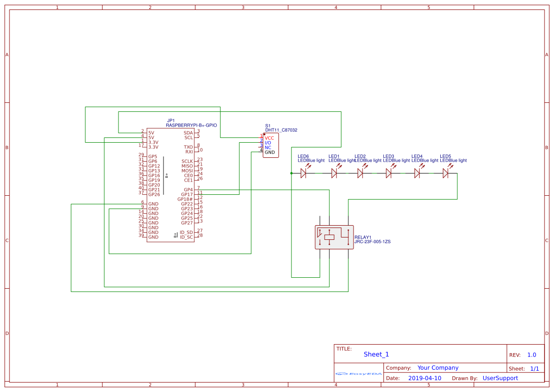The image size is (554, 392).
Task: Click the CE1 pin label
Action: pyautogui.click(x=189, y=180)
